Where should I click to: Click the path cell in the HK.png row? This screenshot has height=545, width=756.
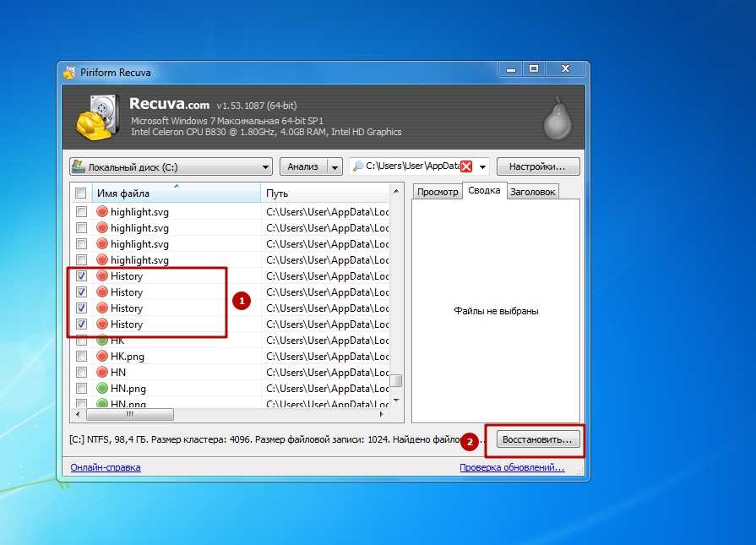[x=327, y=357]
